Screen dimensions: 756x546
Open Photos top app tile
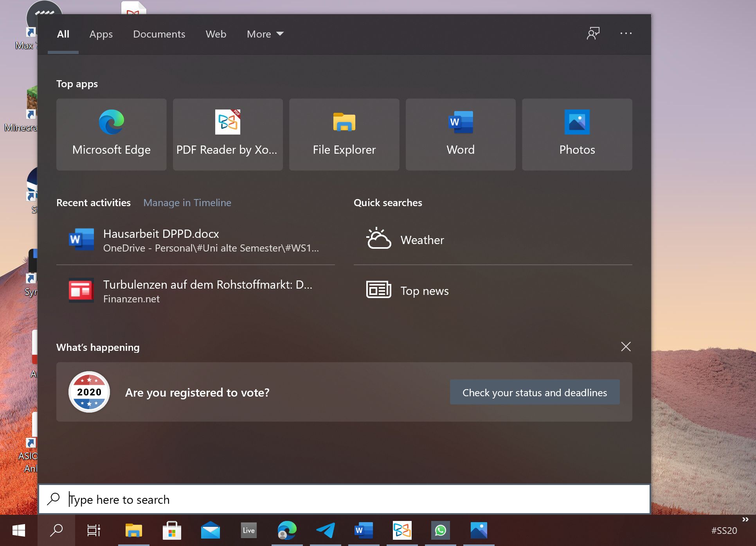click(577, 134)
